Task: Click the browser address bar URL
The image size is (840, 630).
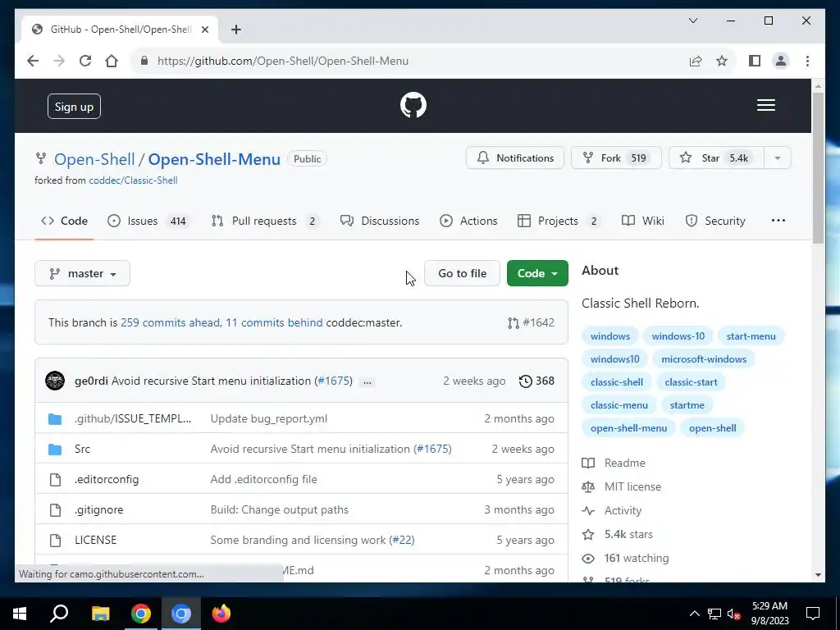Action: coord(283,61)
